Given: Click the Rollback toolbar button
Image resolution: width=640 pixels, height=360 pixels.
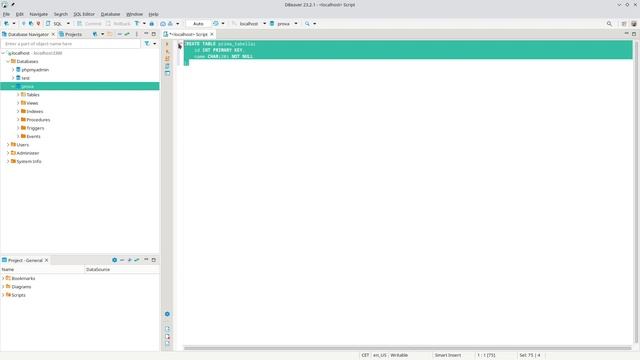Looking at the screenshot, I should [118, 24].
